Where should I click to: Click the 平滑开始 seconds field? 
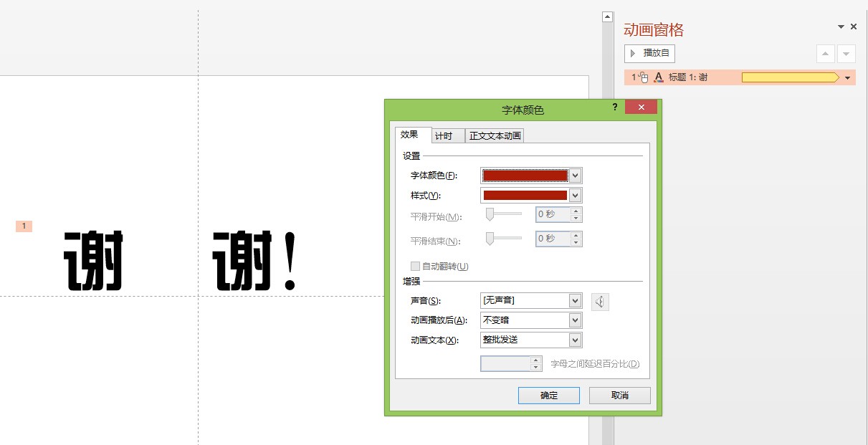click(553, 214)
